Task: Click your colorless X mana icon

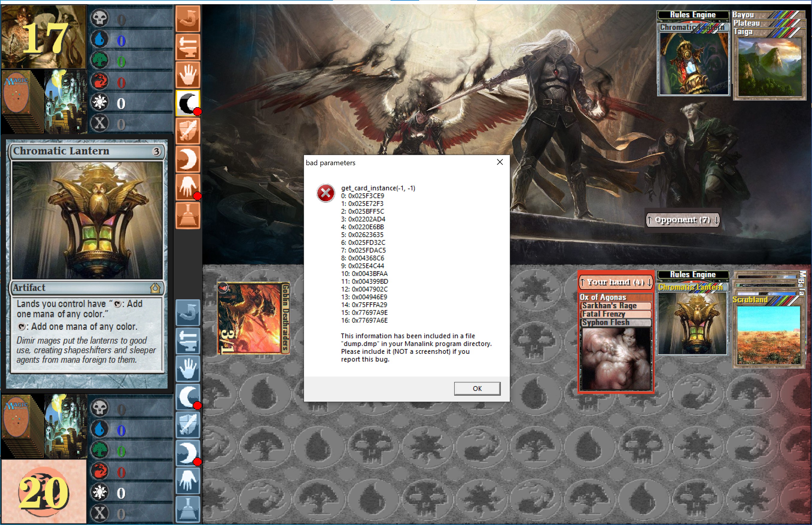Action: pos(100,513)
